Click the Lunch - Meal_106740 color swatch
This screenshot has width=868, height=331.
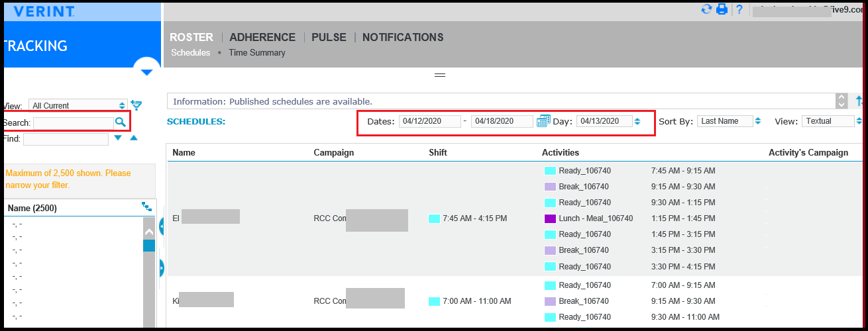click(x=550, y=218)
